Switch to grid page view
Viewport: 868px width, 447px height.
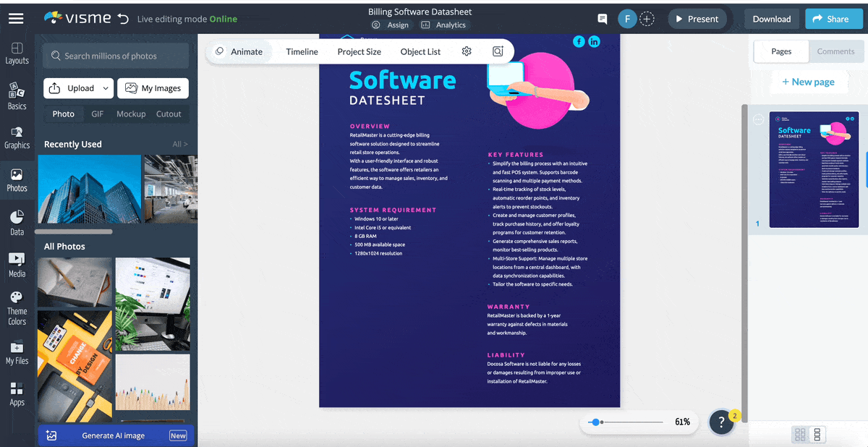coord(800,435)
